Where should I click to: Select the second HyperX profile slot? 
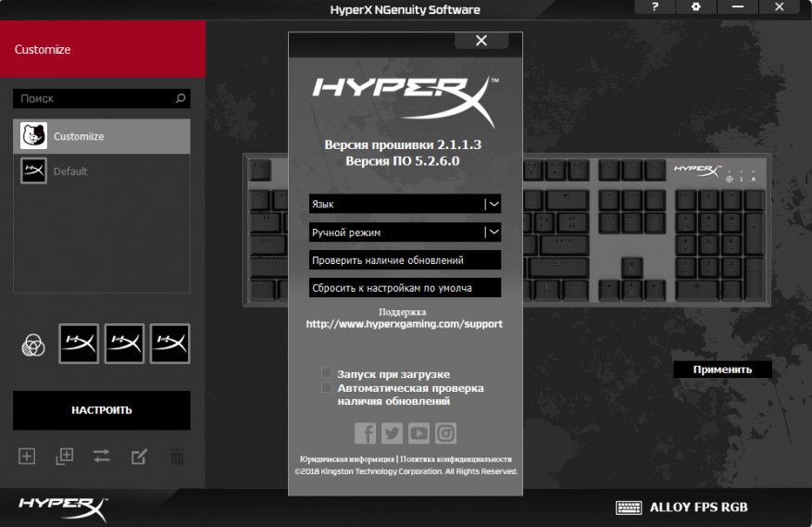[x=124, y=344]
